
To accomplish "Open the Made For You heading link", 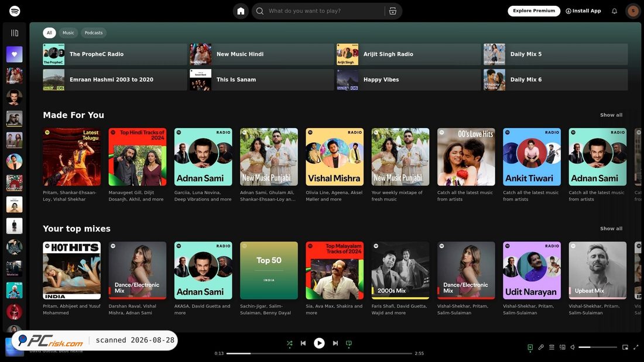I will pos(74,115).
